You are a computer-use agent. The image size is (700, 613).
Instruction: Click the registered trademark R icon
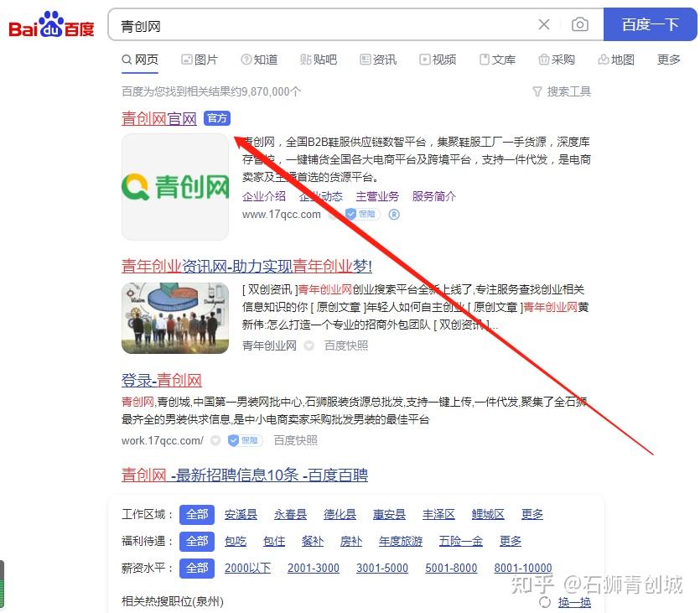[394, 215]
